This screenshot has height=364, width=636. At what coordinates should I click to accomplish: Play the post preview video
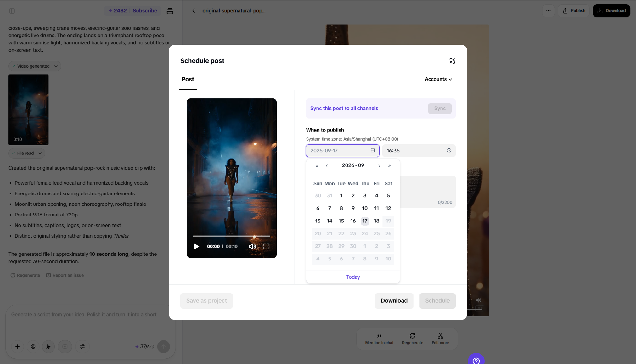pyautogui.click(x=196, y=246)
